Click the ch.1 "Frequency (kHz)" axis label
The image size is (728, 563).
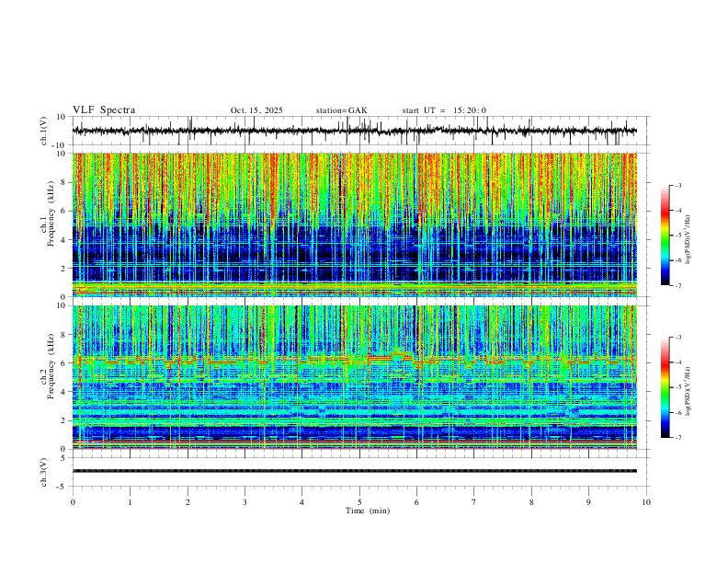(51, 213)
